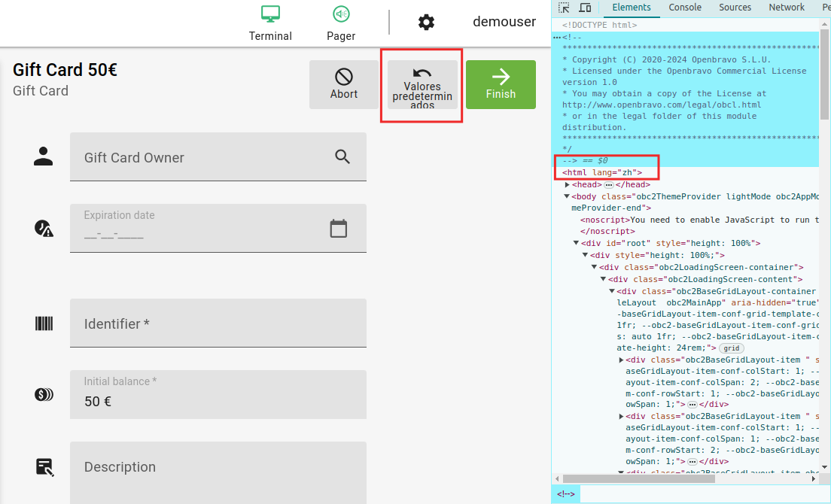Click the search icon in Gift Card Owner
This screenshot has width=831, height=504.
pos(342,156)
